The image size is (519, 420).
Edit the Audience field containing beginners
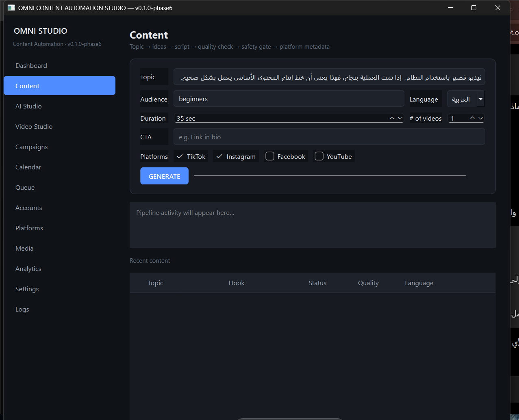[289, 99]
